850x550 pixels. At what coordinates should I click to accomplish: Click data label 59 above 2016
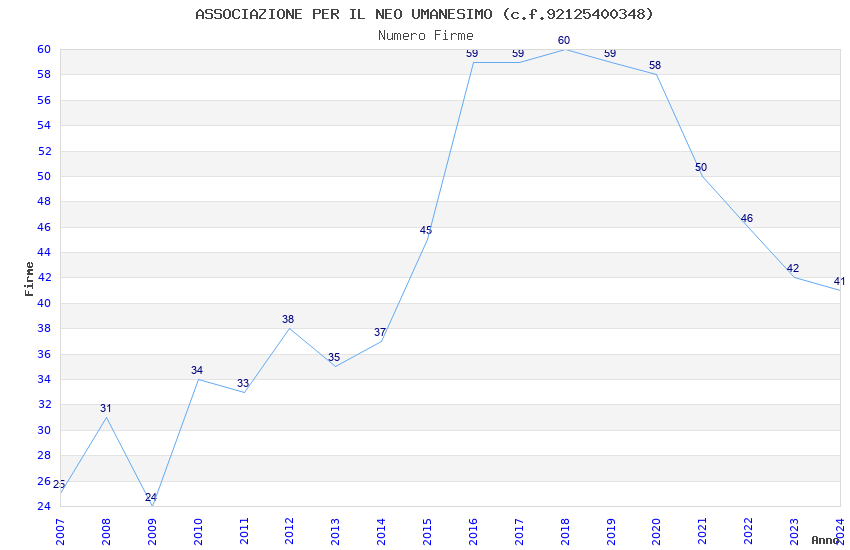(472, 53)
